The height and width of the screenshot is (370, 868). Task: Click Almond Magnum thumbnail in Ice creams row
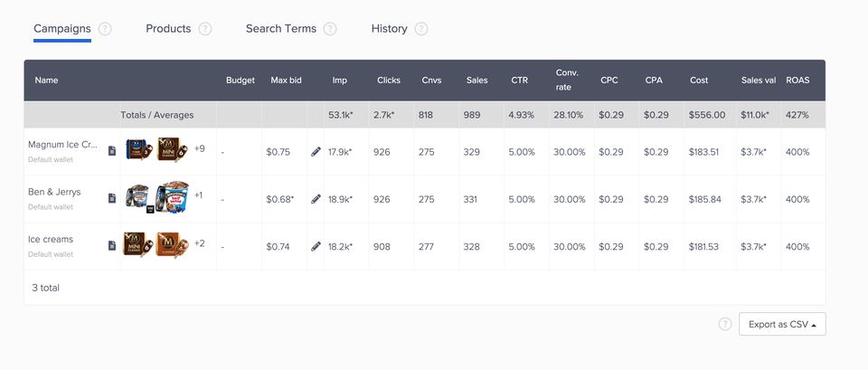tap(171, 245)
